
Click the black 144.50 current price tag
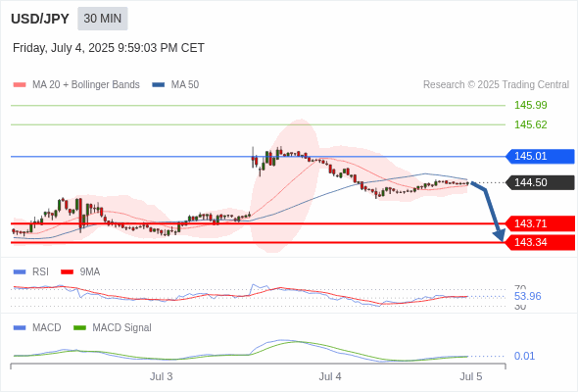[x=540, y=182]
